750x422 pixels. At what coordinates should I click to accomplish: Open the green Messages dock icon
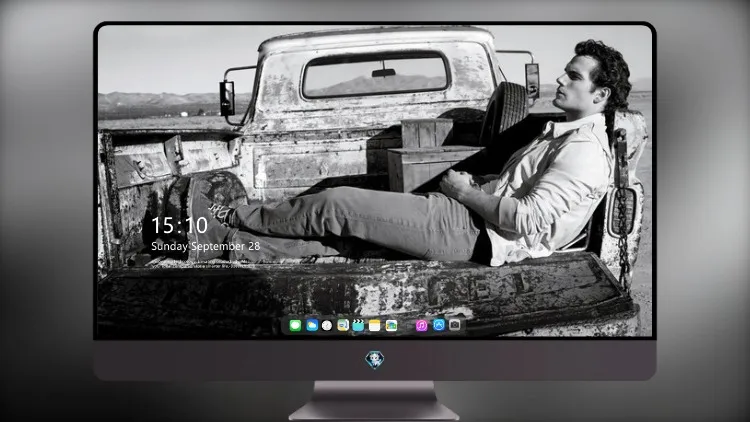[295, 326]
